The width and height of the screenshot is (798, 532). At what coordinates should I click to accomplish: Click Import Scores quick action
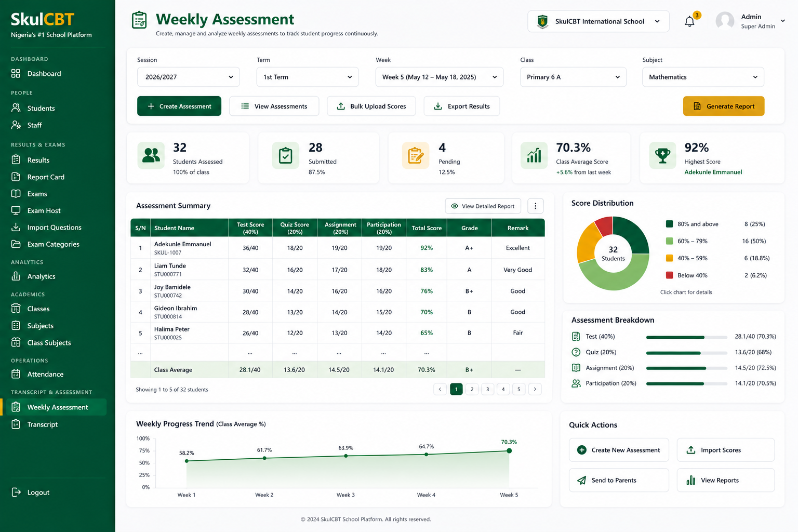coord(725,450)
